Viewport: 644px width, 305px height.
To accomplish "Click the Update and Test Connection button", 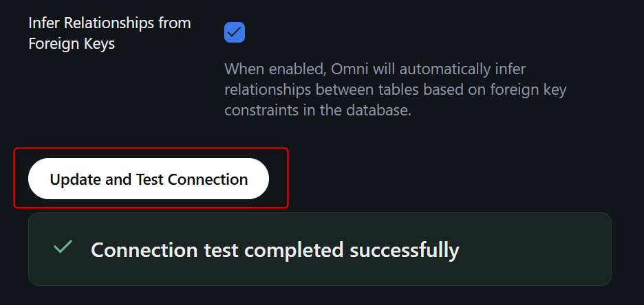I will 149,179.
